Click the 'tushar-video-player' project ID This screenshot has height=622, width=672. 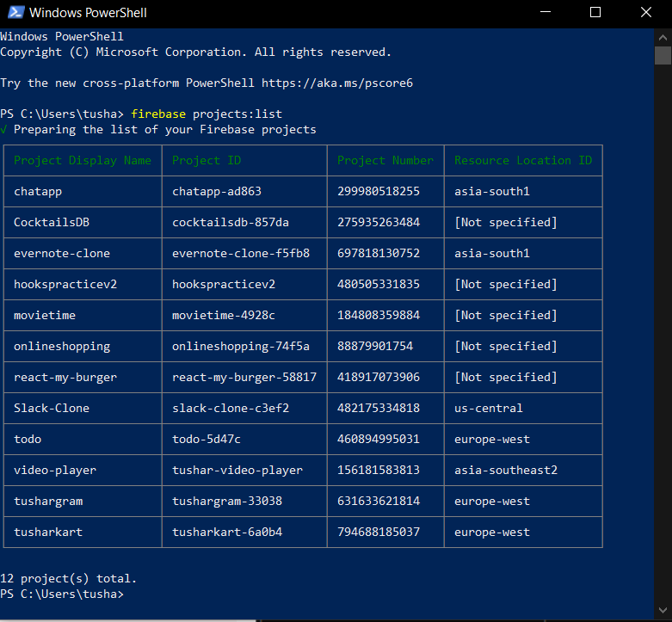[237, 471]
